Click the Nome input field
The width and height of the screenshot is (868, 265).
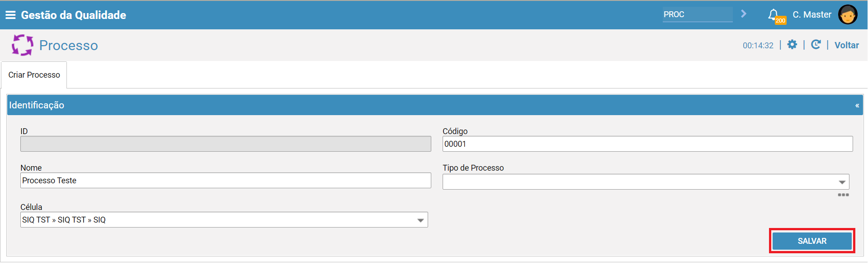pos(226,181)
